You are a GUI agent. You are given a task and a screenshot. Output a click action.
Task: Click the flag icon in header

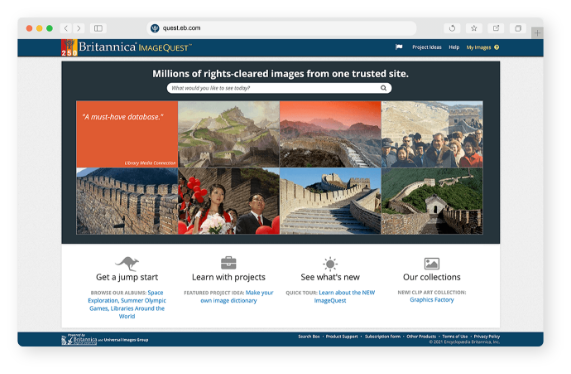coord(399,47)
